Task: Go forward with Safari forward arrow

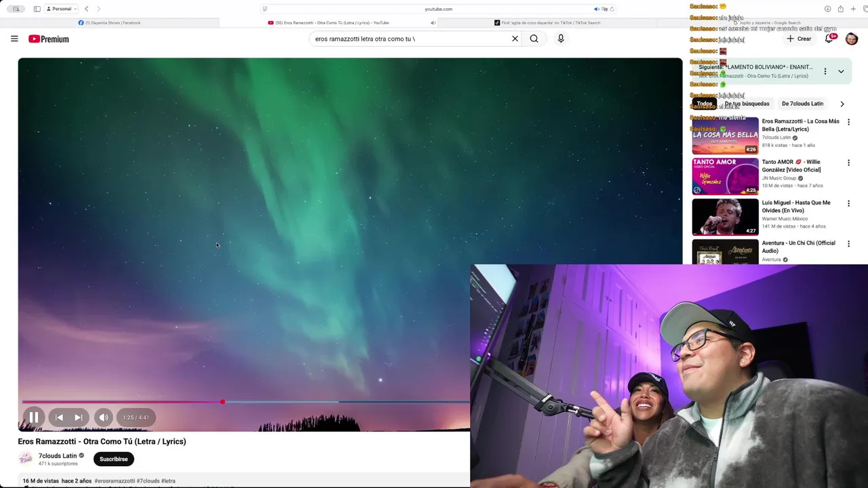Action: 98,9
